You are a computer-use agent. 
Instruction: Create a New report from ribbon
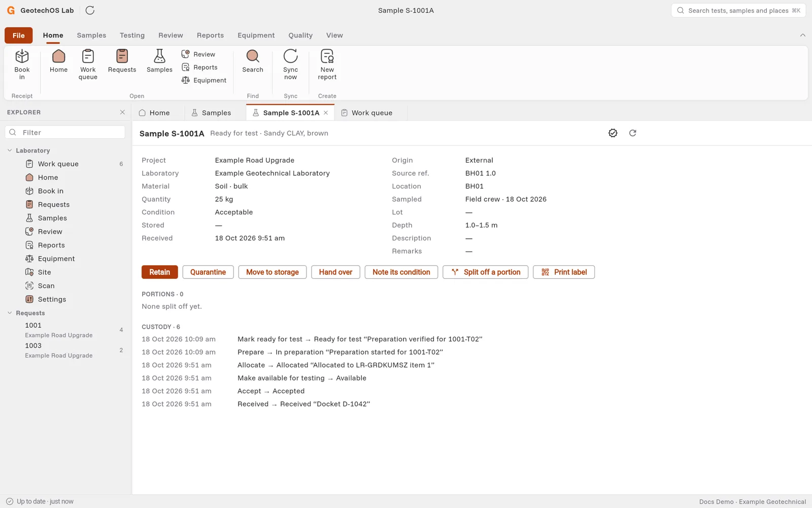pos(327,64)
